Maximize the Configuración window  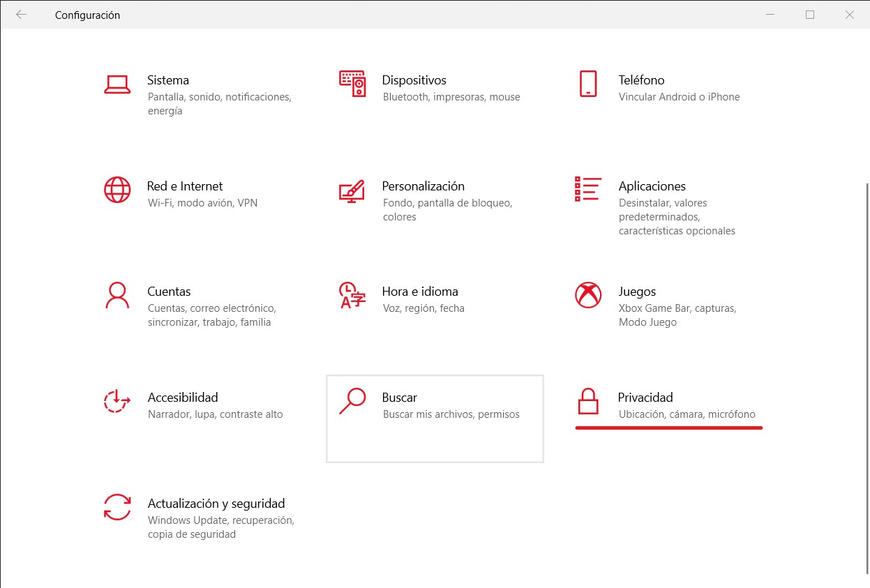click(x=810, y=15)
